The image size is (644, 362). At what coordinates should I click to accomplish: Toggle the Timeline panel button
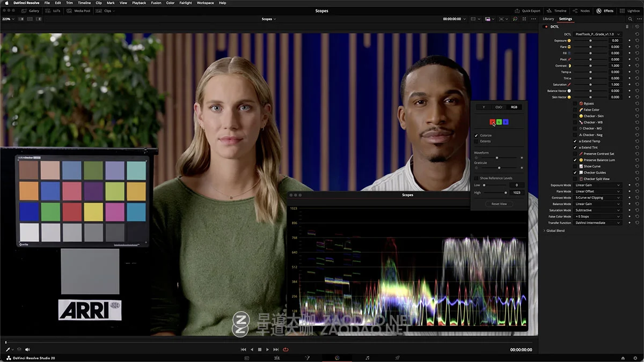tap(557, 11)
